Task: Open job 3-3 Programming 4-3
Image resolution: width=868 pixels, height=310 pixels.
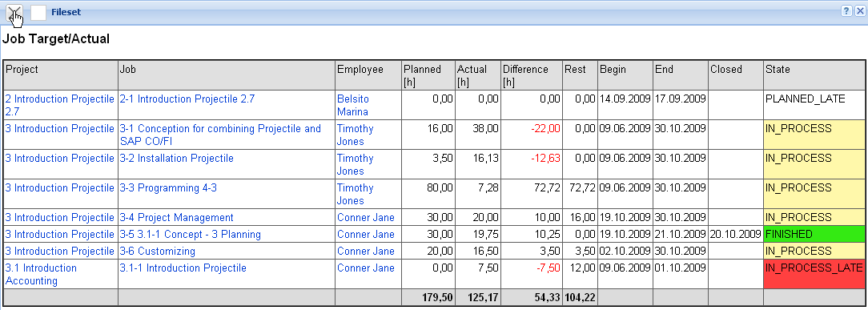Action: pos(168,187)
